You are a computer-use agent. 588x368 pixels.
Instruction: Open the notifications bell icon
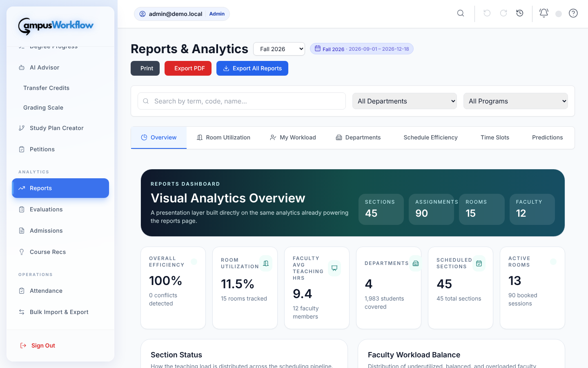click(544, 13)
